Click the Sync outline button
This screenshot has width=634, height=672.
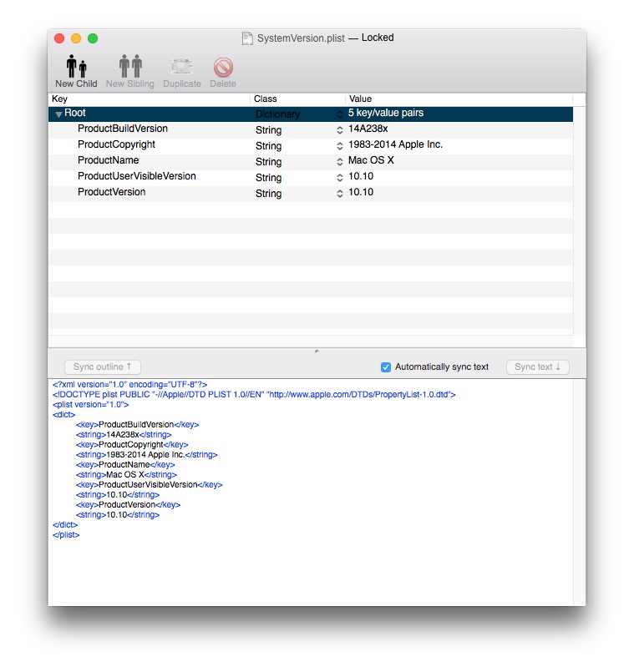tap(103, 366)
